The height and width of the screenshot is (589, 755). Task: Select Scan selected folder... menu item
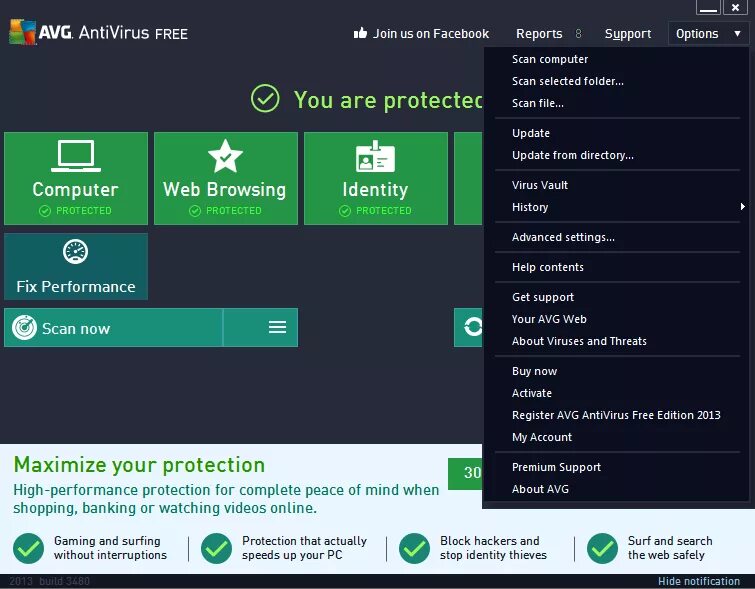click(x=568, y=81)
